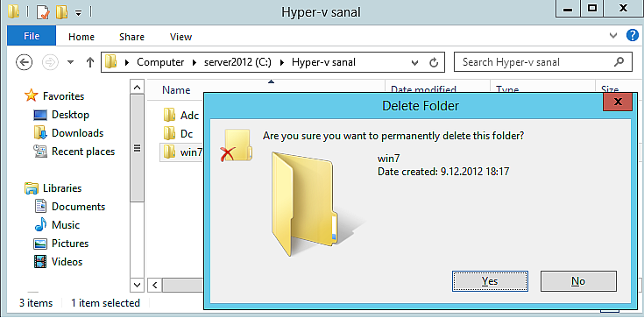Click Hyper-v sanal in the breadcrumb
This screenshot has height=318, width=644.
(323, 62)
